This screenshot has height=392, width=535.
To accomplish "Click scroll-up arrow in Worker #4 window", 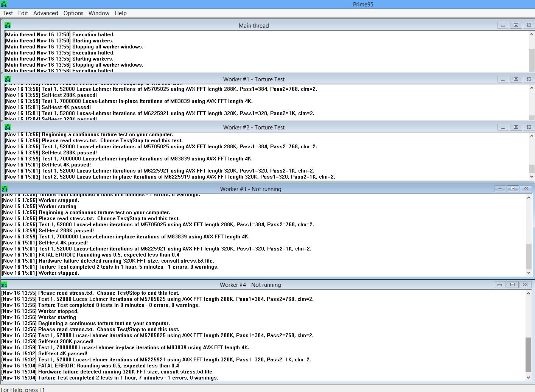I will click(x=528, y=294).
